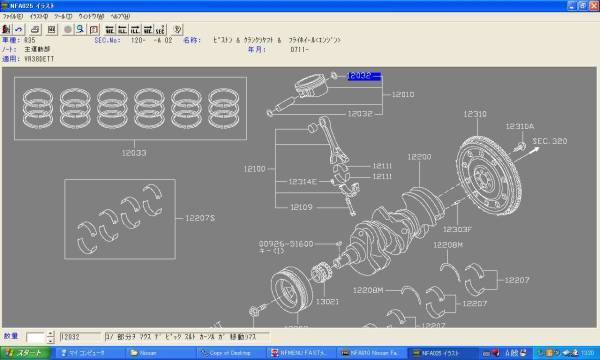Click the third ILL illustration navigation icon
600x360 pixels.
(x=135, y=29)
